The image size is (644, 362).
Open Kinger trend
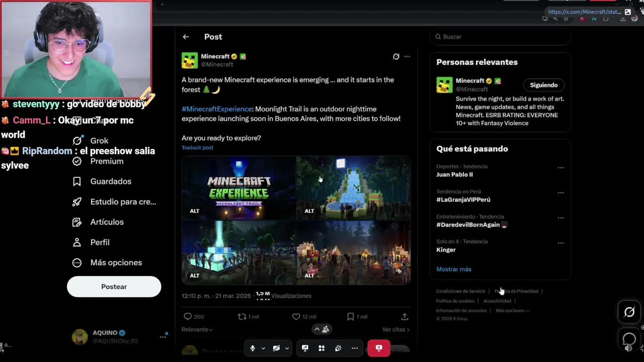(446, 250)
